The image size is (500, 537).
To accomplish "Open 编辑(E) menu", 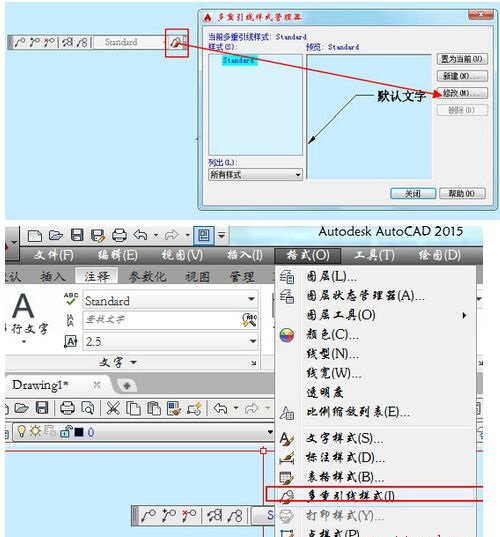I will 117,255.
